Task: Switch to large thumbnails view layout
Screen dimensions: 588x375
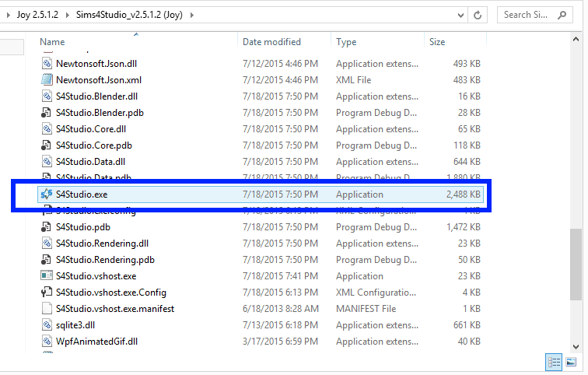Action: (571, 363)
